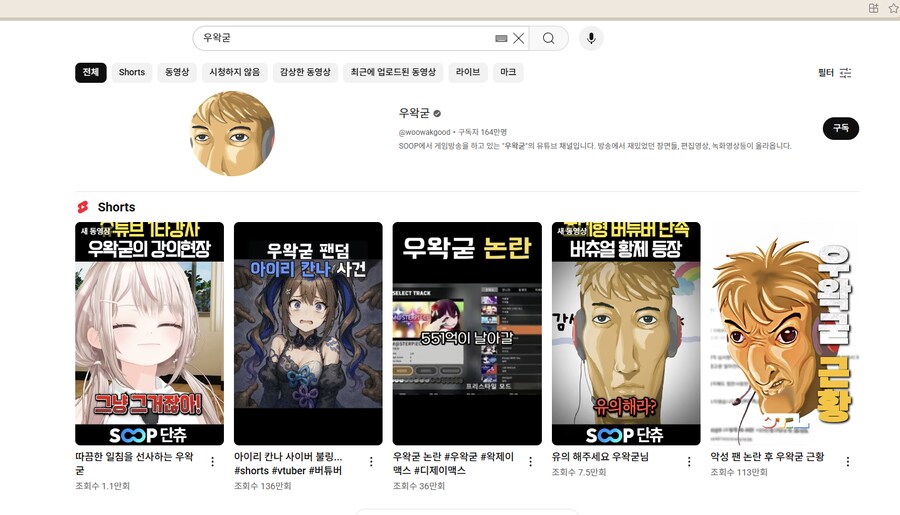The height and width of the screenshot is (515, 900).
Task: Filter results by 시청하지 않음 chip
Action: 234,73
